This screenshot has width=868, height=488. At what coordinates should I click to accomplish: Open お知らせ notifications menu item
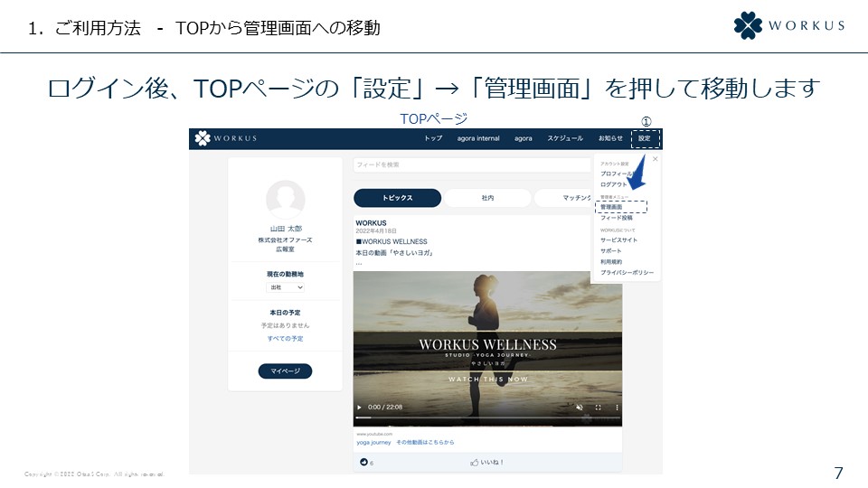610,138
